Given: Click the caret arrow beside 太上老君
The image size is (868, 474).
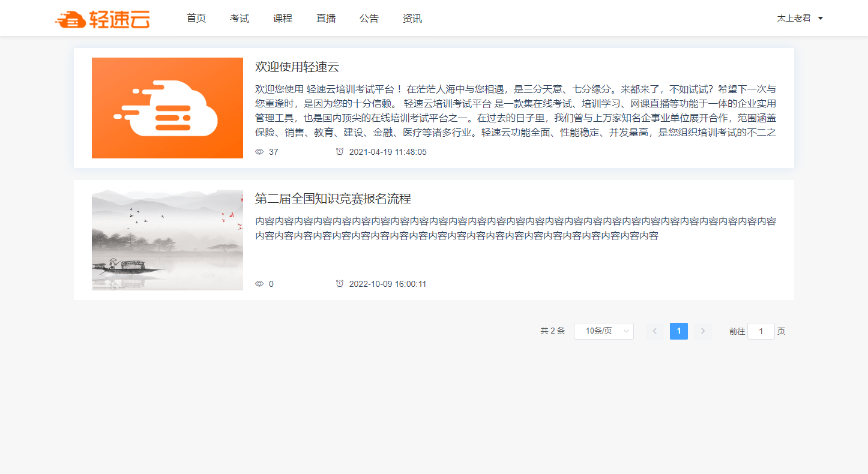Looking at the screenshot, I should tap(821, 19).
